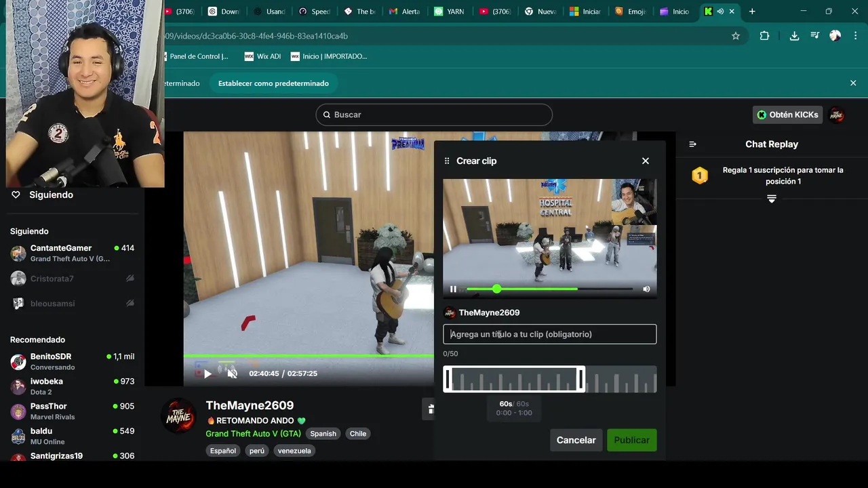Open iwobeka recommended channel
Image resolution: width=868 pixels, height=488 pixels.
(72, 386)
